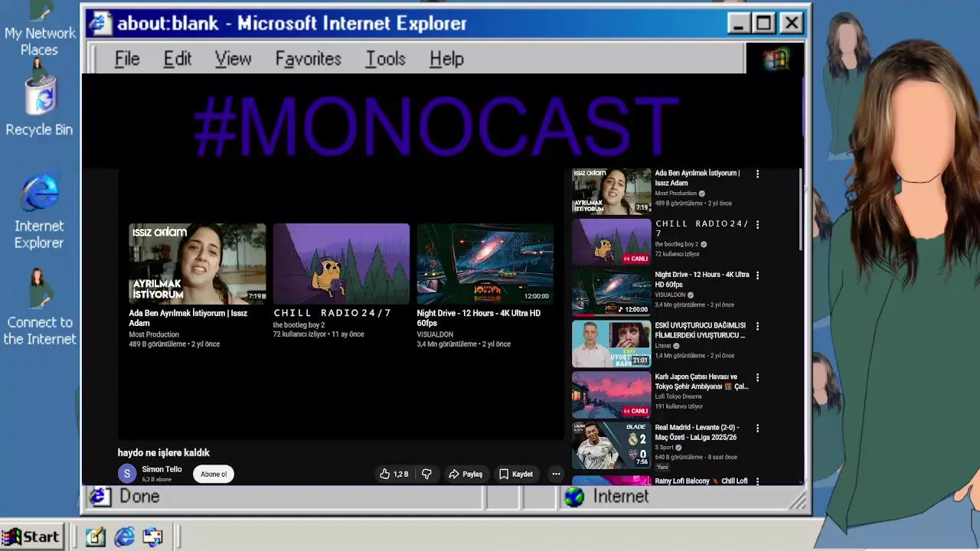The height and width of the screenshot is (551, 980).
Task: Open the Favorites menu
Action: [308, 59]
